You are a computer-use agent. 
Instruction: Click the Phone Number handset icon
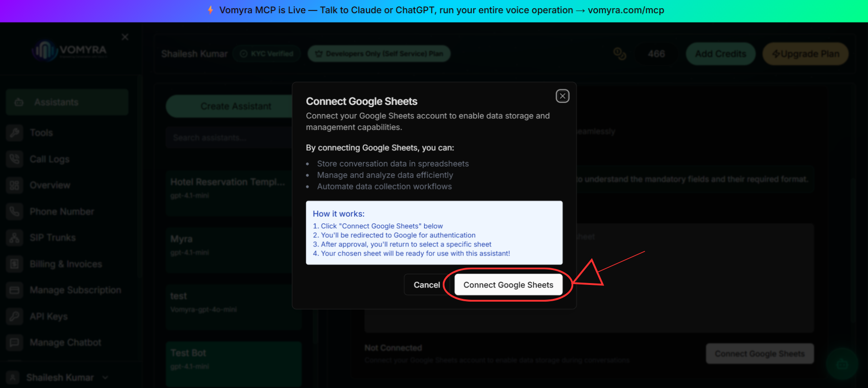pyautogui.click(x=14, y=212)
